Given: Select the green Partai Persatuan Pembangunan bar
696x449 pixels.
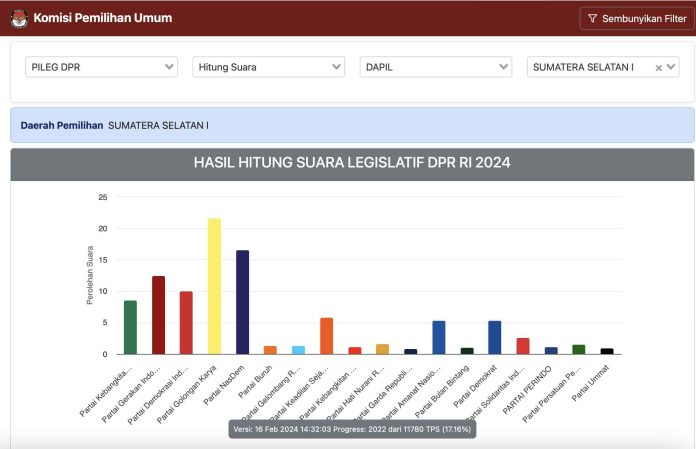Looking at the screenshot, I should [x=579, y=350].
